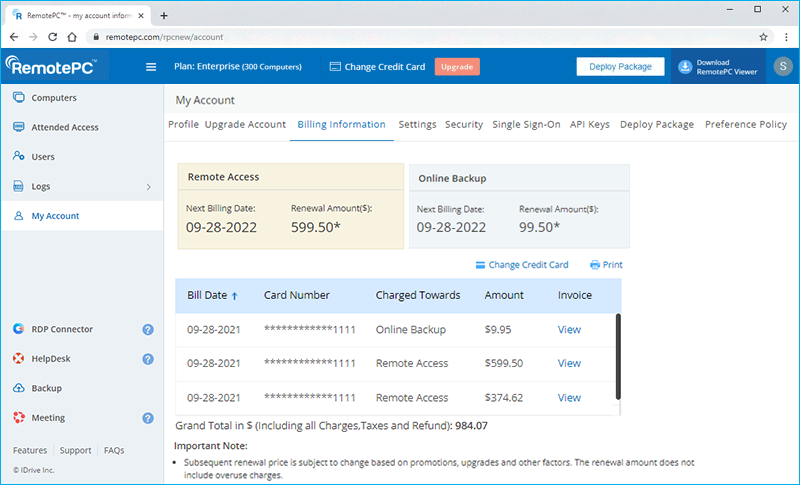This screenshot has height=485, width=800.
Task: Click the Charged Towards column header
Action: coord(418,295)
